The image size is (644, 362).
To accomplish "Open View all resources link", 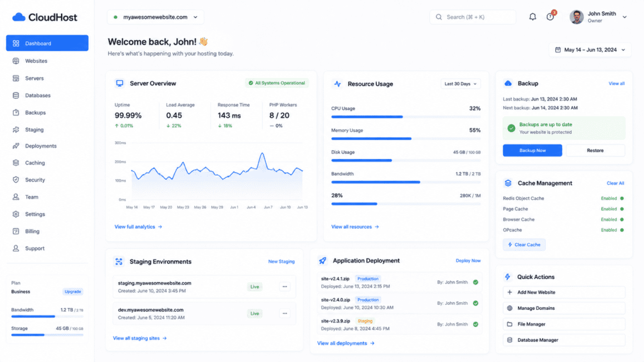I will tap(355, 226).
